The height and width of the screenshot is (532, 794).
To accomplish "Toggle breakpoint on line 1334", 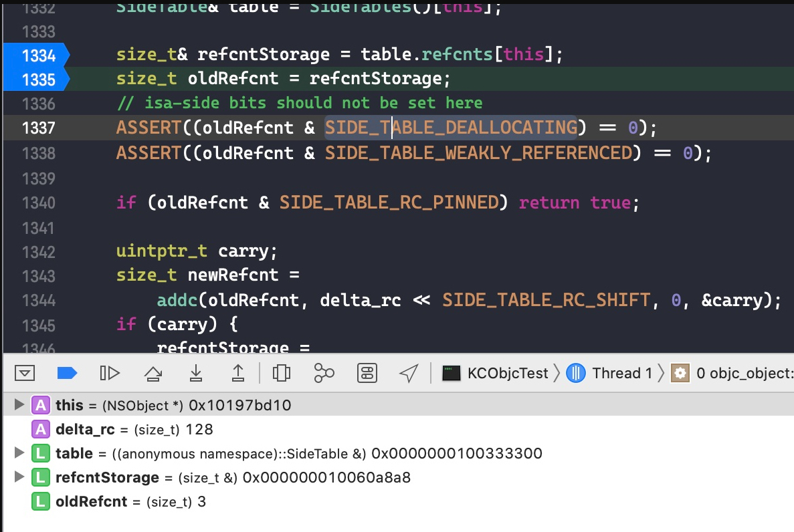I will [37, 55].
